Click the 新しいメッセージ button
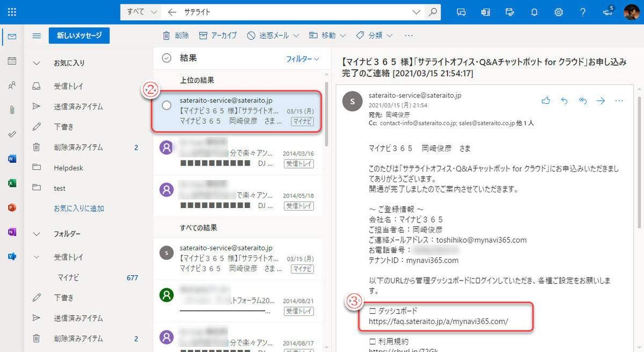 [79, 35]
